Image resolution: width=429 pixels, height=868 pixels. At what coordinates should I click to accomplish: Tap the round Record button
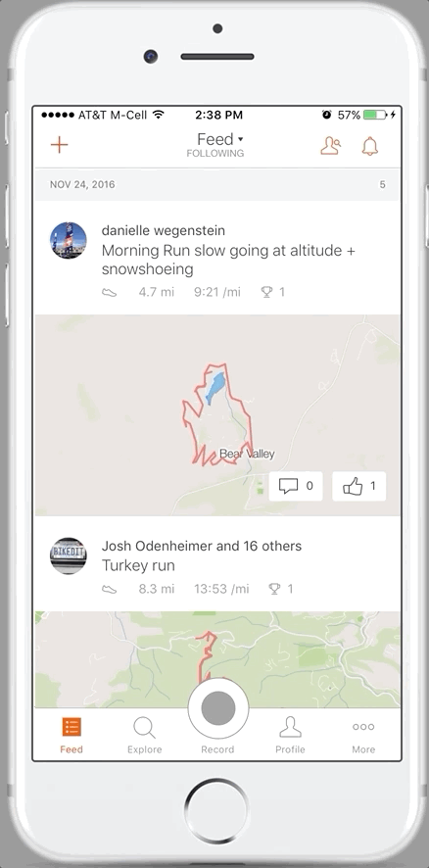tap(218, 708)
